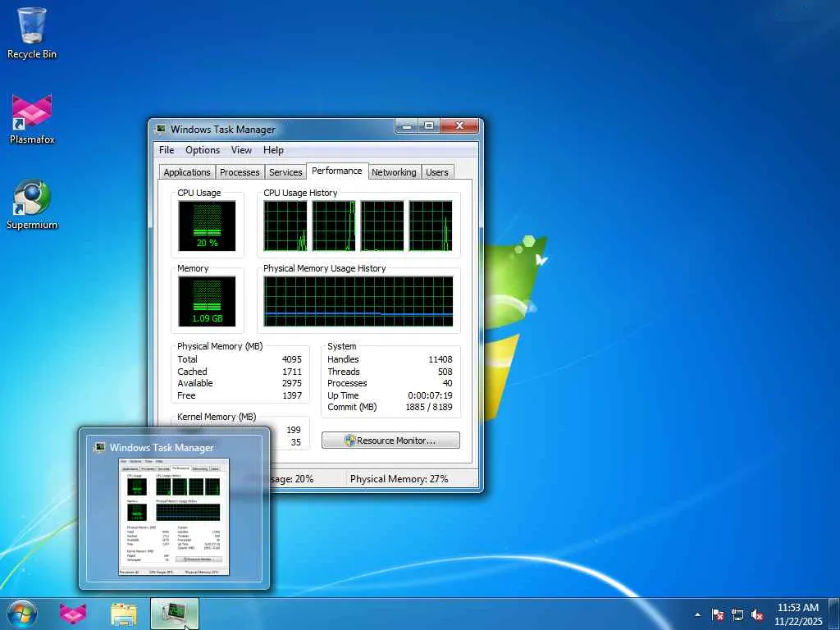
Task: Click the Kernel Memory value 199
Action: click(294, 430)
